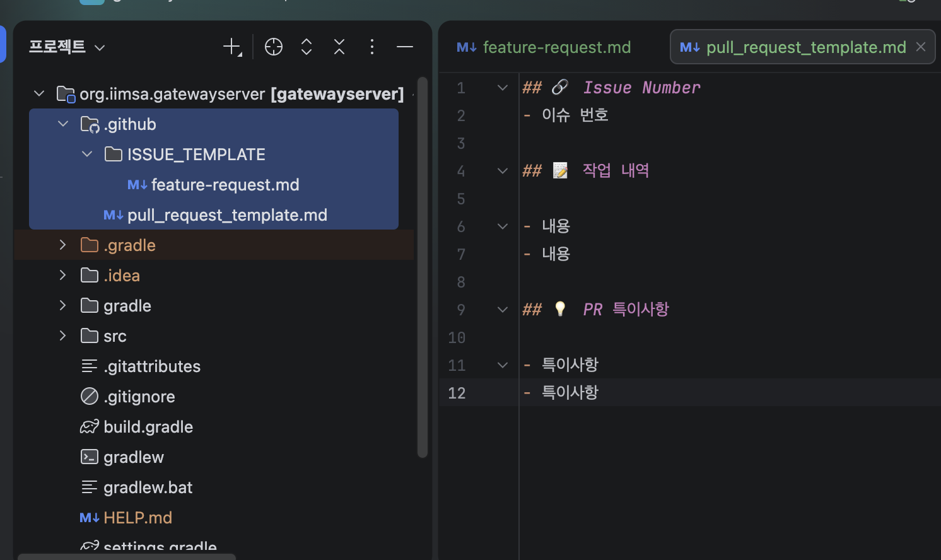The height and width of the screenshot is (560, 941).
Task: Click the gradle folder icon in tree
Action: [x=90, y=306]
